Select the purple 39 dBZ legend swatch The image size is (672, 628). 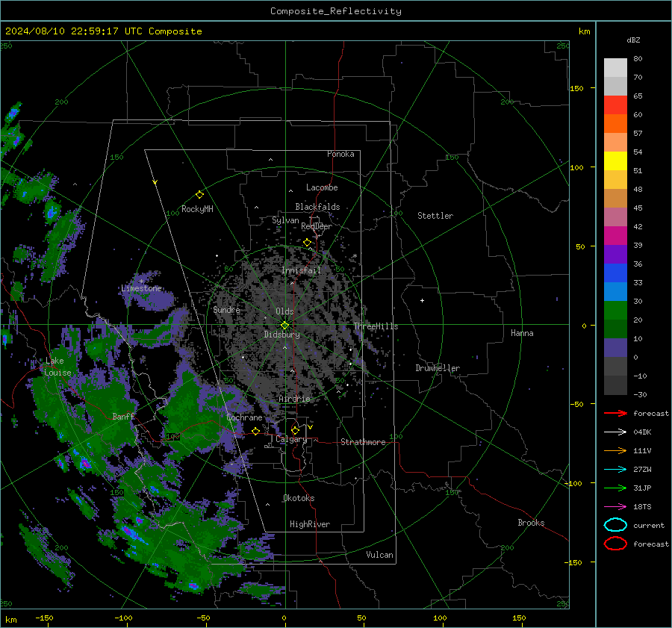pyautogui.click(x=615, y=255)
